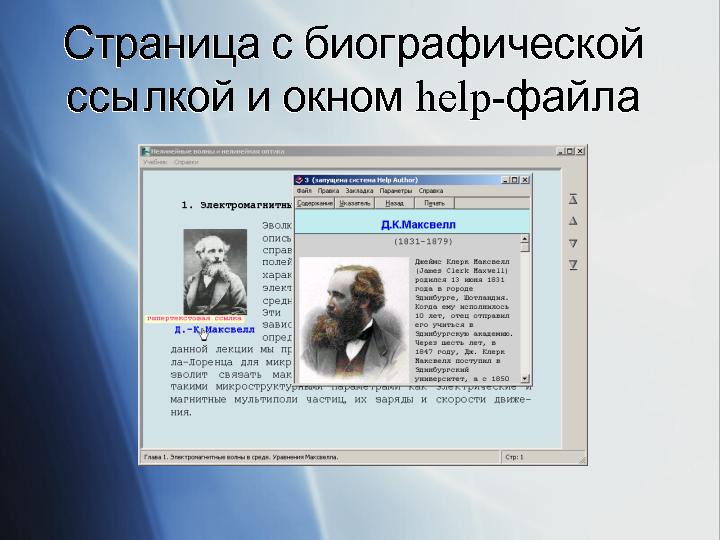The width and height of the screenshot is (720, 540).
Task: Click the Содержание button
Action: coord(315,203)
